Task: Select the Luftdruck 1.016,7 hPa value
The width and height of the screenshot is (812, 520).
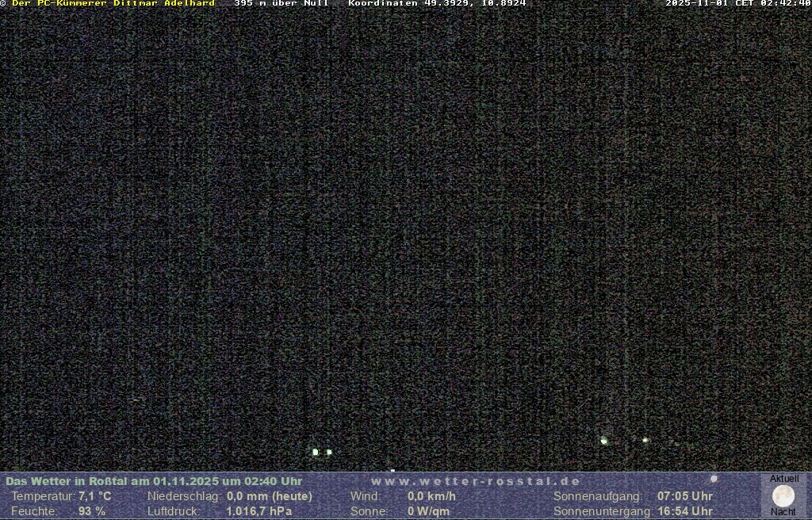Action: (259, 511)
